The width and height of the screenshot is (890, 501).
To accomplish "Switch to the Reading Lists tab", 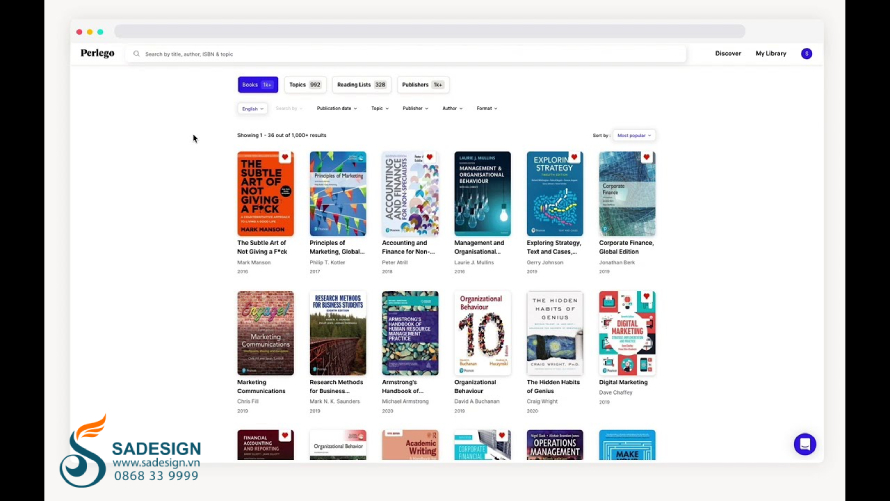I will 362,85.
